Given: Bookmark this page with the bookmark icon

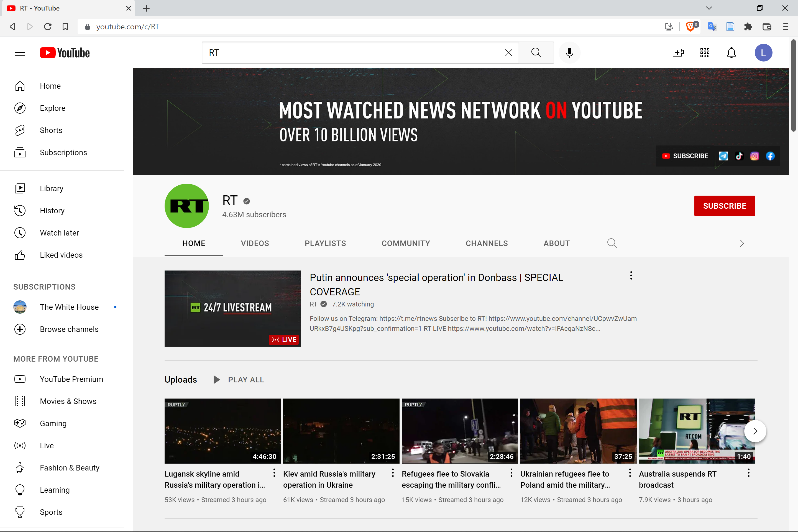Looking at the screenshot, I should point(65,27).
